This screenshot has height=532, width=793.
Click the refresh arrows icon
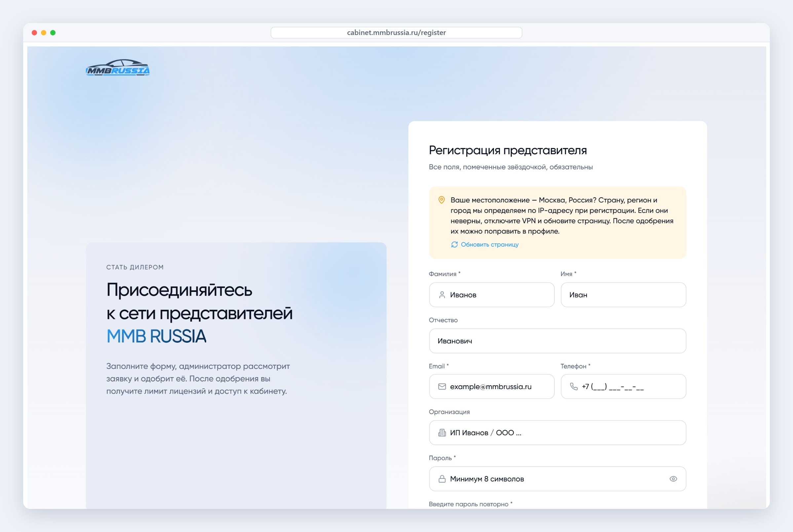(x=454, y=245)
